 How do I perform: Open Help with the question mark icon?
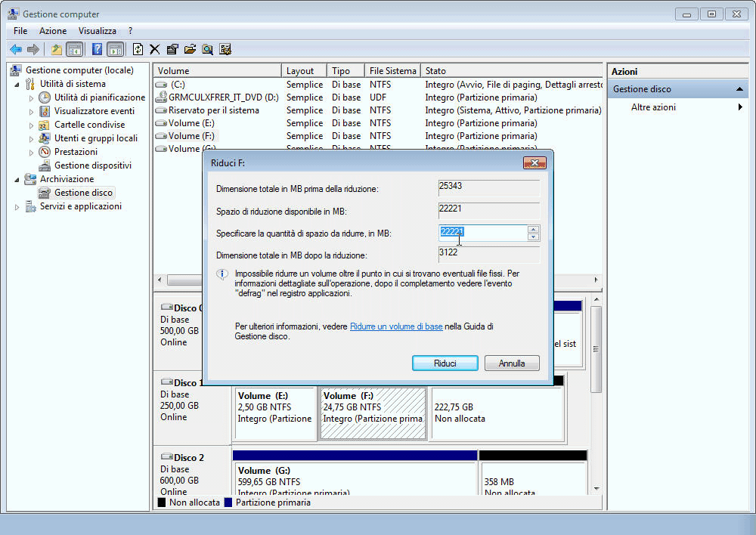[x=97, y=49]
